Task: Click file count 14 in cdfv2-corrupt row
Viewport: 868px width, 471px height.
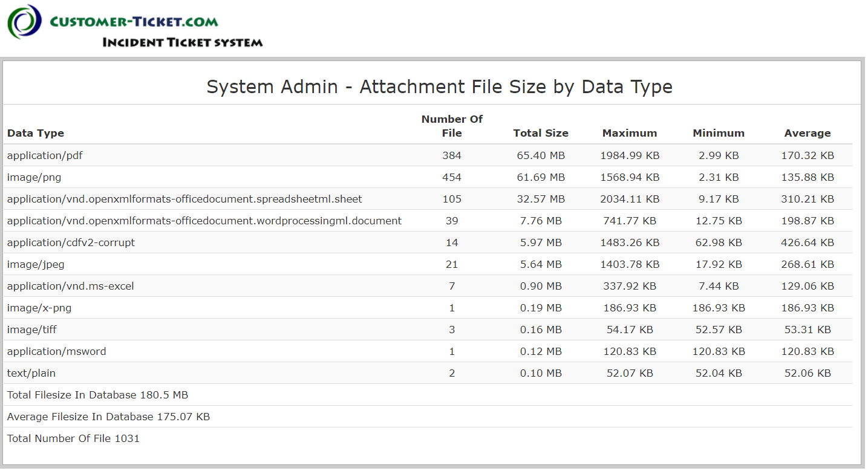Action: click(452, 242)
